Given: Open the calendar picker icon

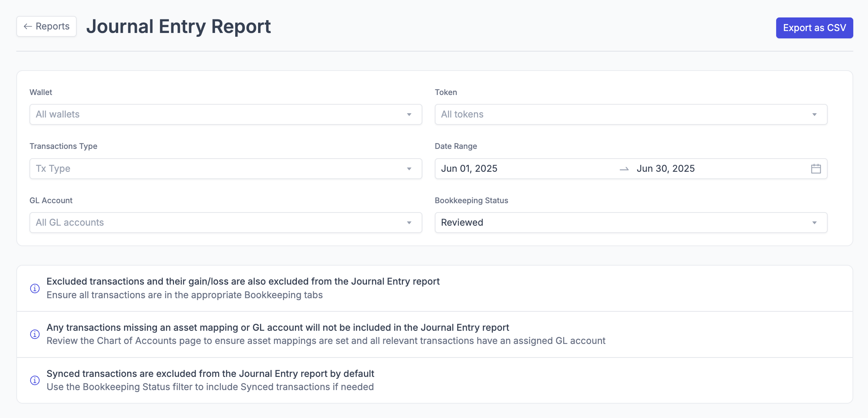Looking at the screenshot, I should pos(816,169).
